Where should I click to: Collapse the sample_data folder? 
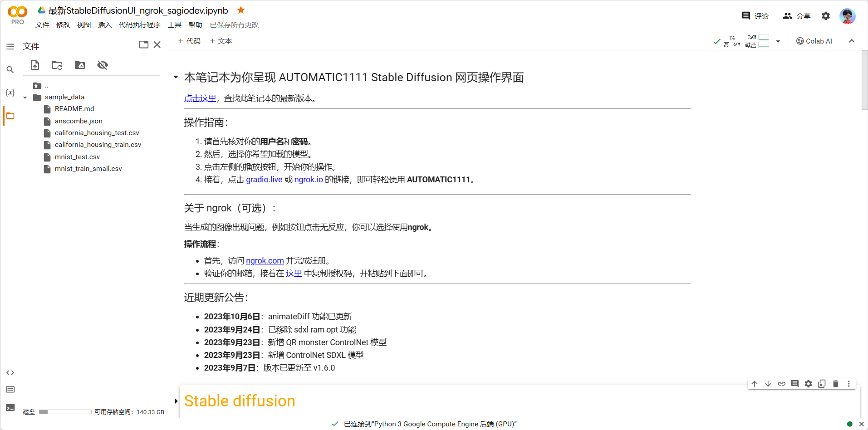[25, 97]
